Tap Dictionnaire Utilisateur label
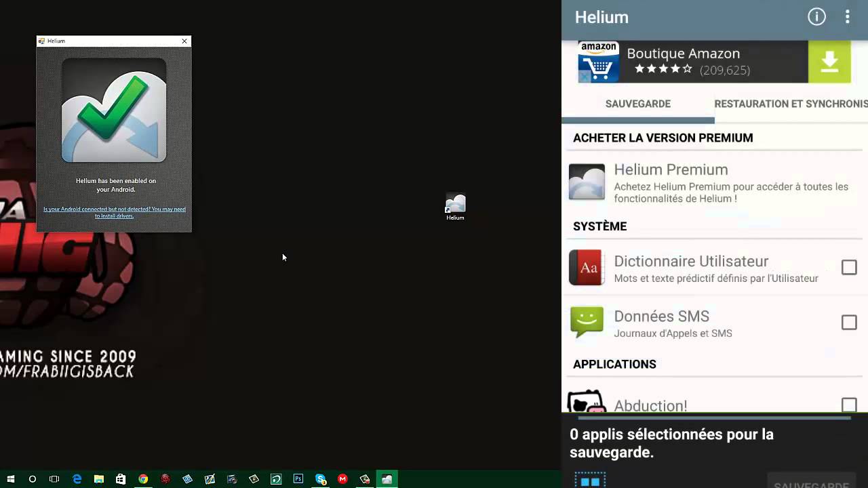This screenshot has width=868, height=488. click(691, 261)
